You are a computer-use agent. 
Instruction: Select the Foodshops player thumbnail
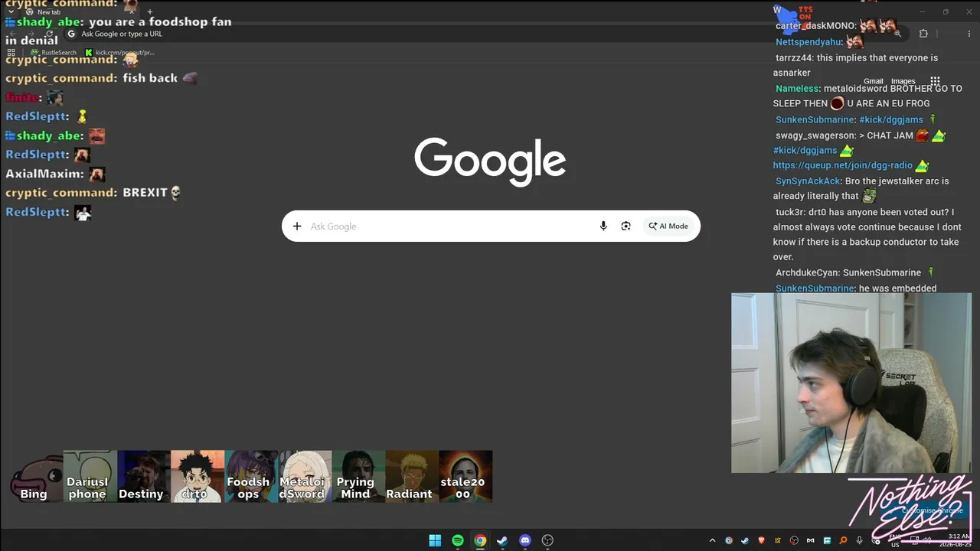[x=250, y=476]
